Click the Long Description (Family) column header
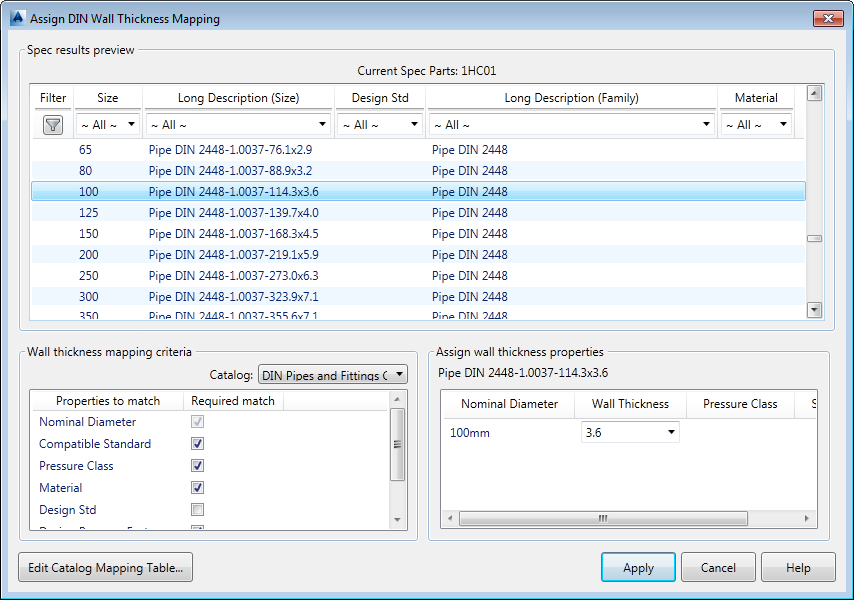The height and width of the screenshot is (600, 854). tap(571, 97)
